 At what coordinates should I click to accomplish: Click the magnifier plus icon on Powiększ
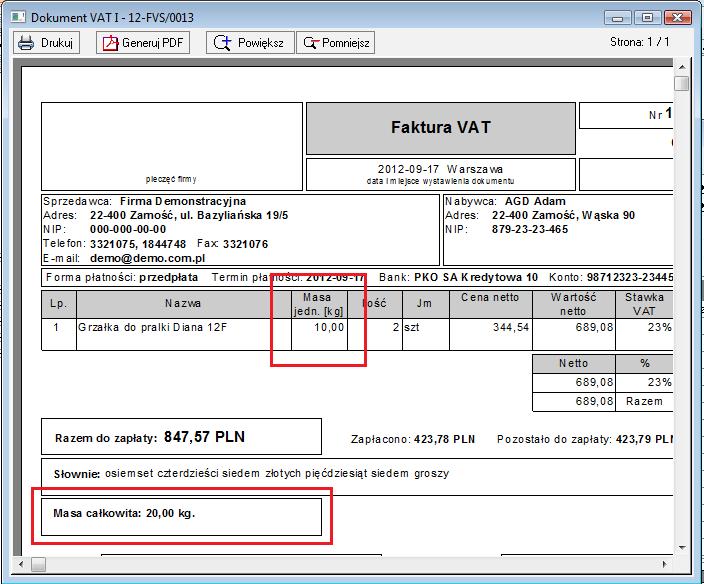tap(222, 43)
